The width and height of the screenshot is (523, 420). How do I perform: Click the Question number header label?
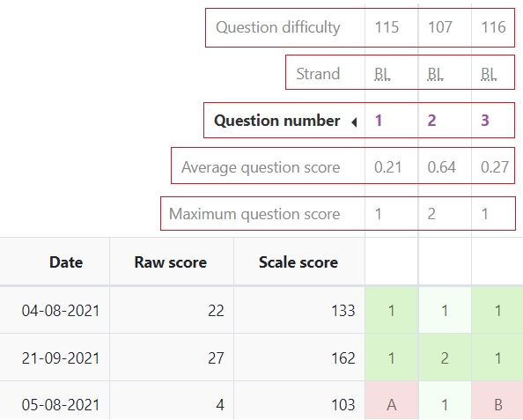coord(276,121)
